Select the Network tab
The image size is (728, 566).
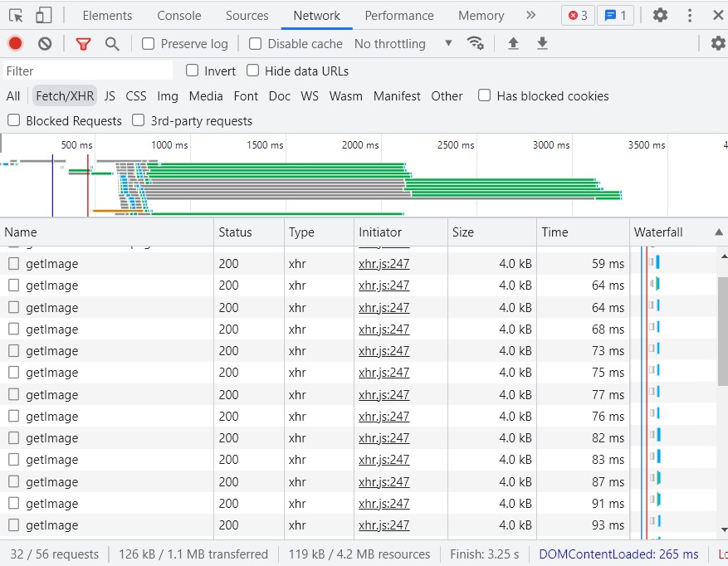[316, 16]
